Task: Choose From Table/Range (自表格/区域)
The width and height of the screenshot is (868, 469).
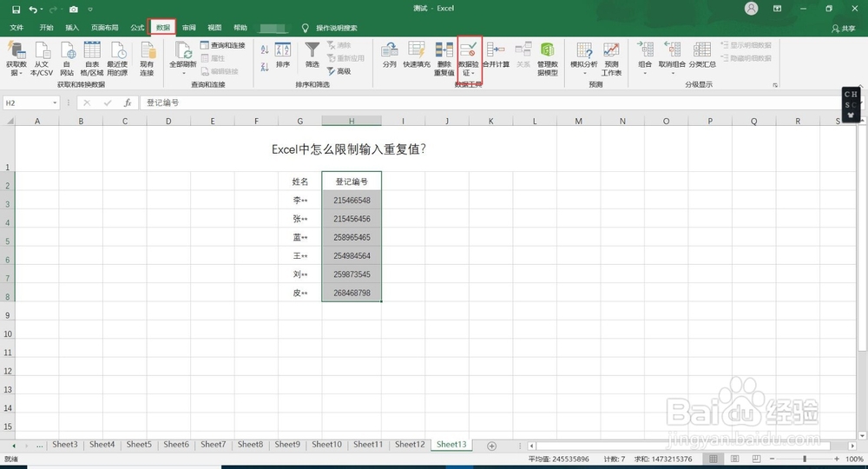Action: pyautogui.click(x=92, y=58)
